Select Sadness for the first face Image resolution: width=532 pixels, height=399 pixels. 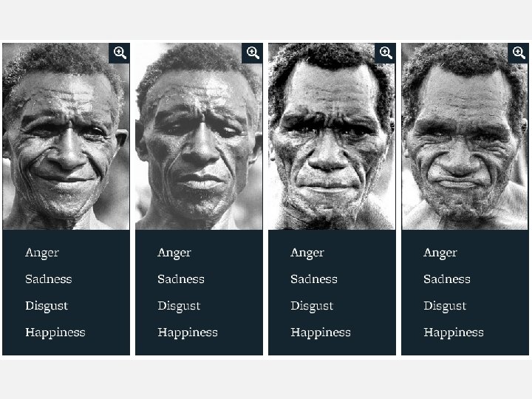click(49, 279)
